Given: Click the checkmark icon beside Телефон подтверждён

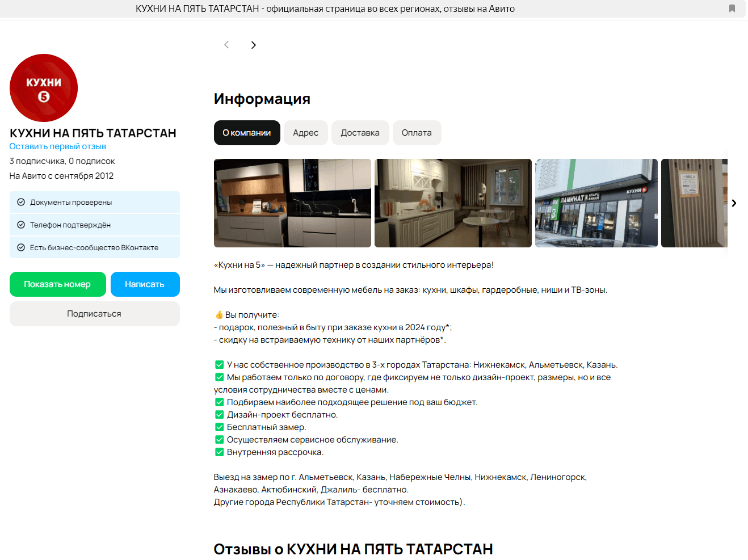Looking at the screenshot, I should coord(21,225).
